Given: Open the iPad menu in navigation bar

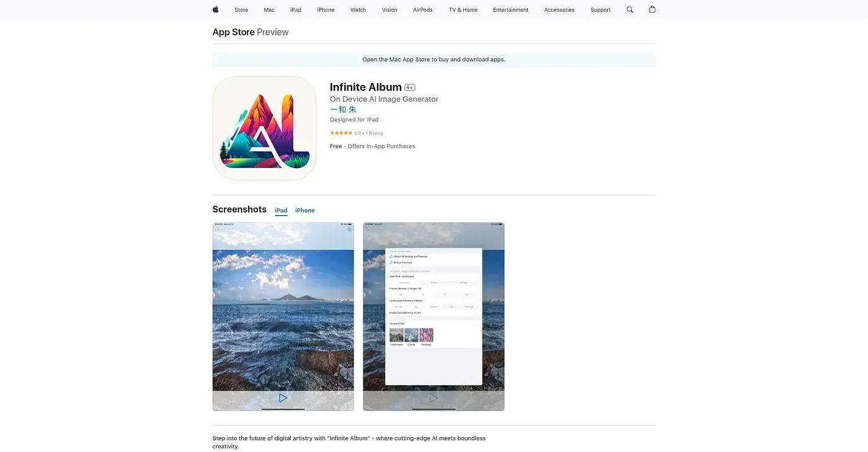Looking at the screenshot, I should pos(296,10).
